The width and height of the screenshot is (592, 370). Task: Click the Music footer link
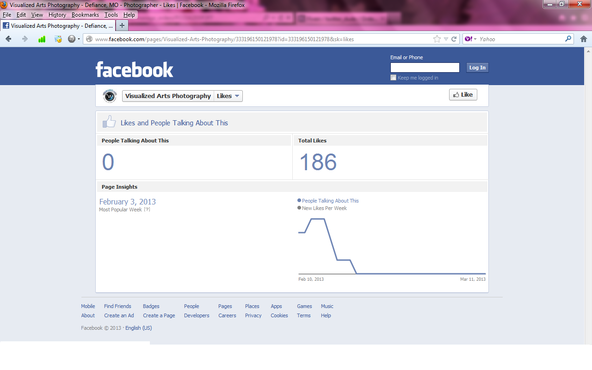(327, 306)
